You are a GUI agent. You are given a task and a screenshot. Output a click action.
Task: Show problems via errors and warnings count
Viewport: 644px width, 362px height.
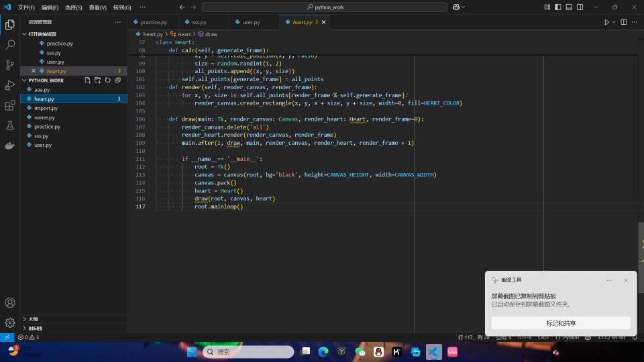[x=28, y=337]
